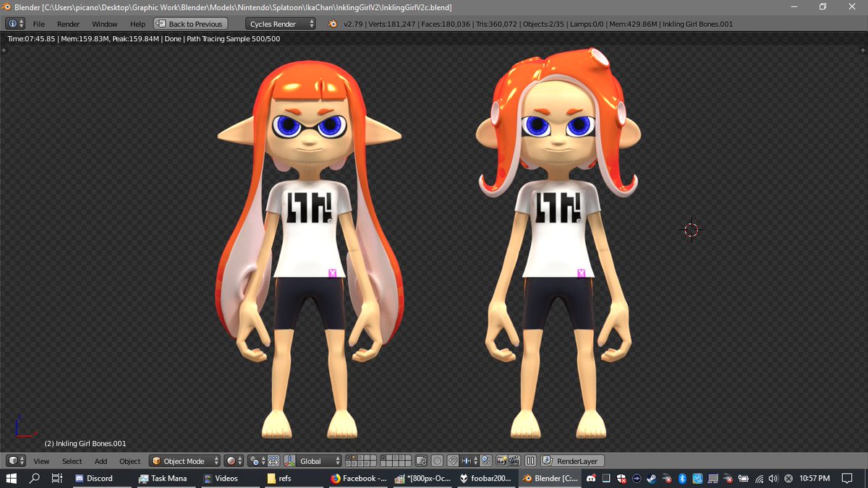Select the first scene layer button

pos(349,458)
